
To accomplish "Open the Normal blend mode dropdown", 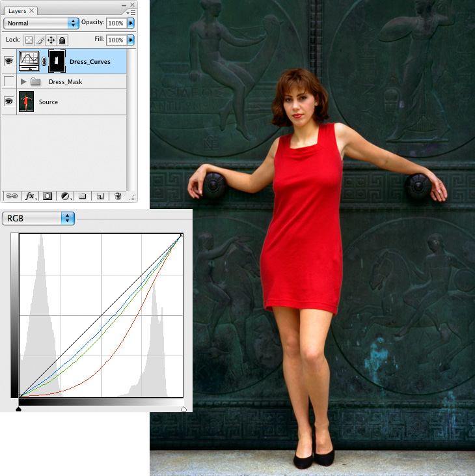I will 41,23.
